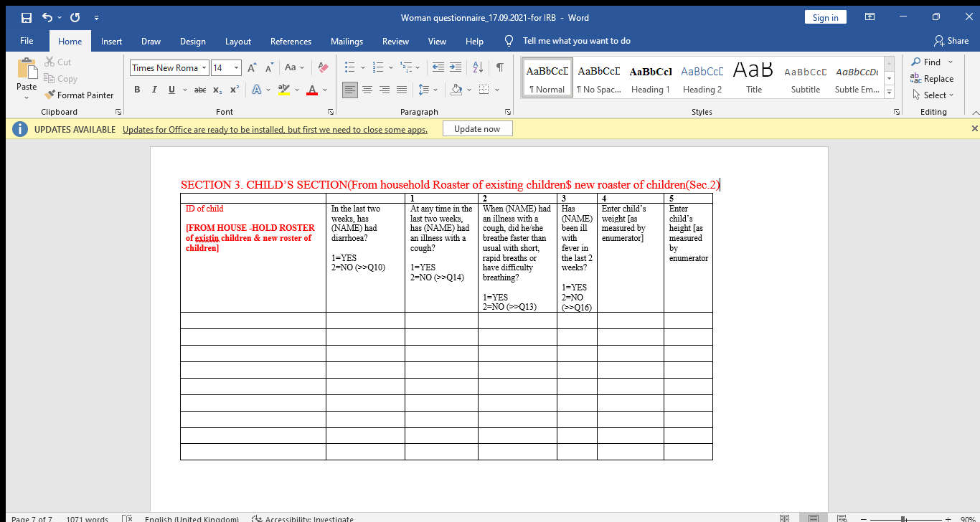
Task: Switch to the Review tab
Action: (x=395, y=41)
